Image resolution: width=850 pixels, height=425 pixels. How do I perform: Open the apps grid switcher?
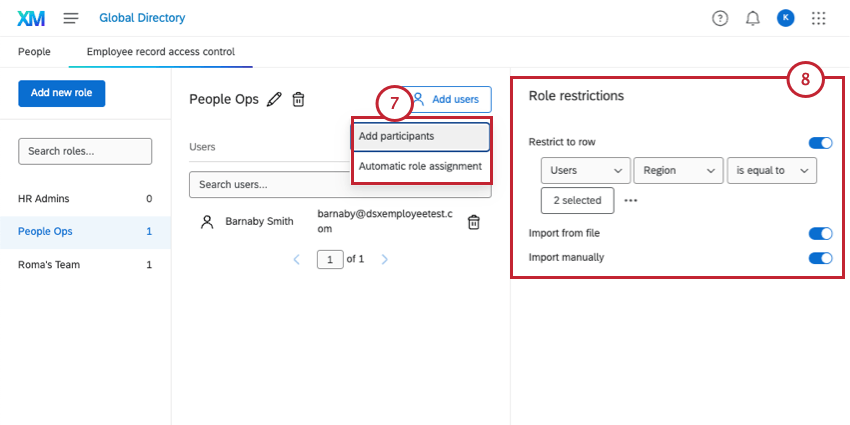(x=819, y=18)
